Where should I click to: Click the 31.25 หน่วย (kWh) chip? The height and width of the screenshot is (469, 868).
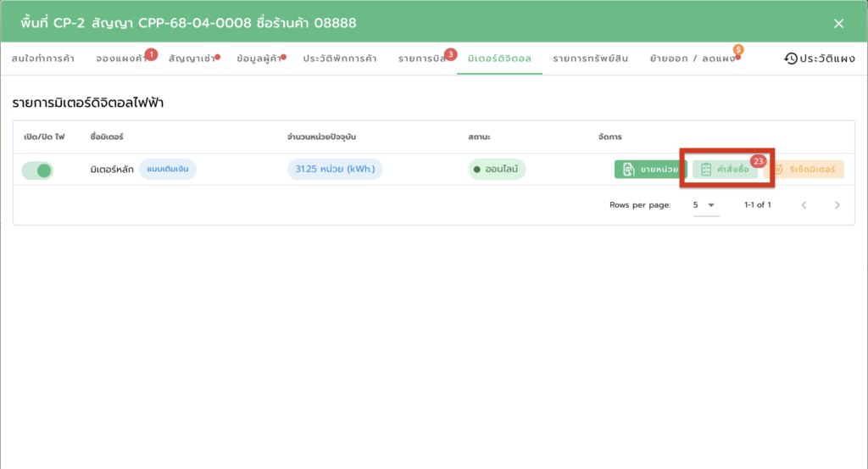[335, 170]
